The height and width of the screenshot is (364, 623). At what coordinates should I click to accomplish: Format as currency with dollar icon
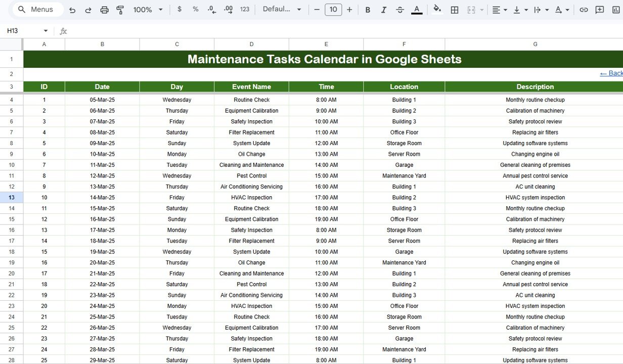180,10
